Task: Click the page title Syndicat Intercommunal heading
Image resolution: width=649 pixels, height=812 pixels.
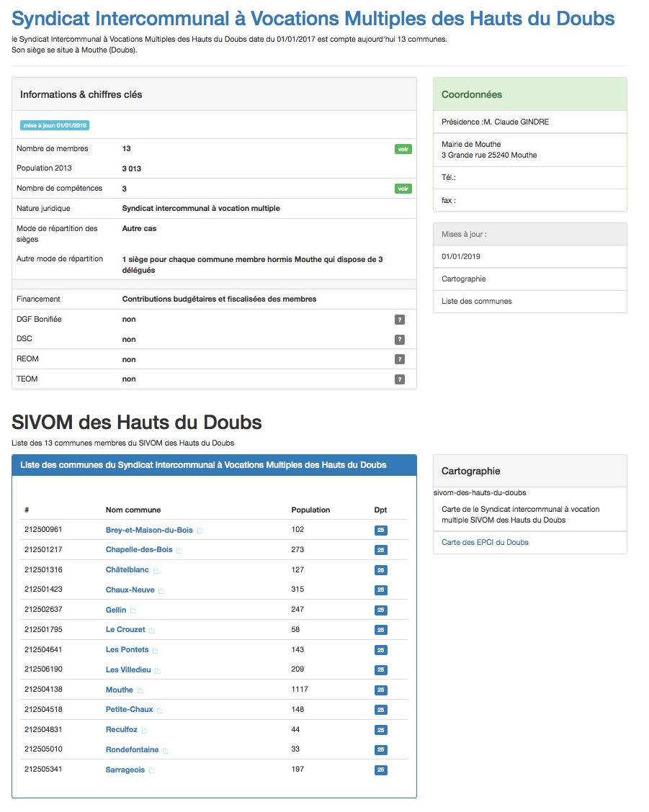Action: coord(313,19)
